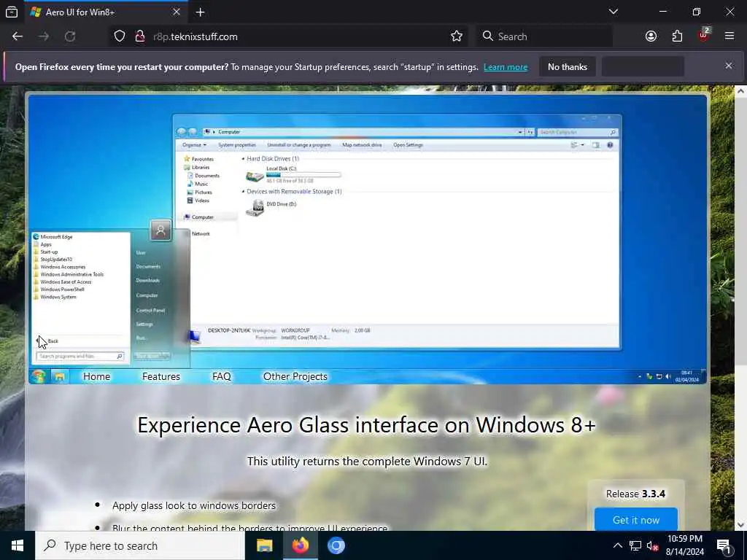The width and height of the screenshot is (747, 560).
Task: Expand the list all tabs chevron
Action: 614,12
